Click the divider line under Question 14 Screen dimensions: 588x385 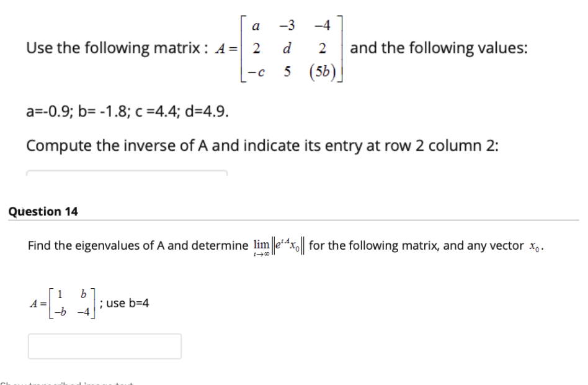click(x=294, y=221)
